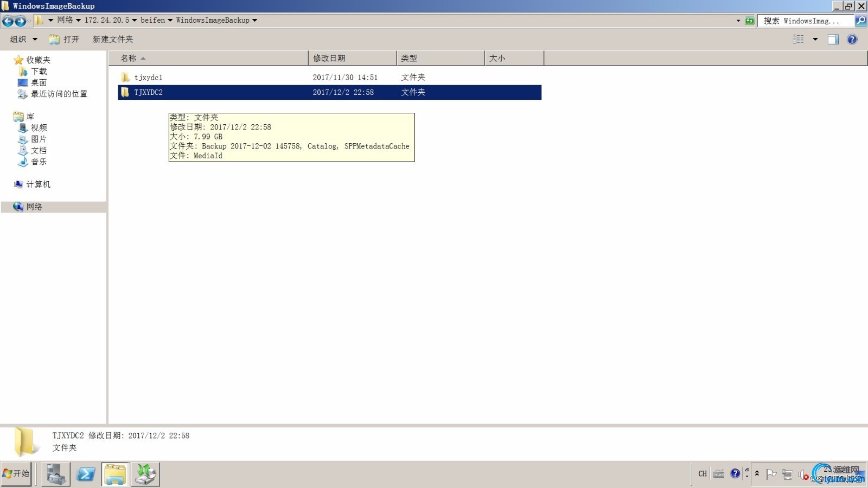868x488 pixels.
Task: Expand dropdown arrow before 网络 in address bar
Action: pyautogui.click(x=50, y=21)
